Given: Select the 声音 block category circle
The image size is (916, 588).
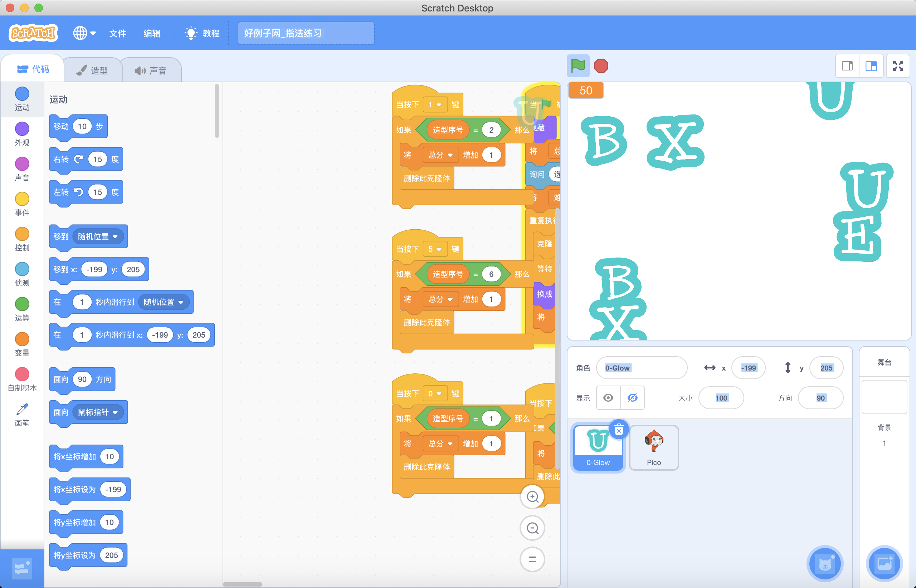Looking at the screenshot, I should coord(22,164).
